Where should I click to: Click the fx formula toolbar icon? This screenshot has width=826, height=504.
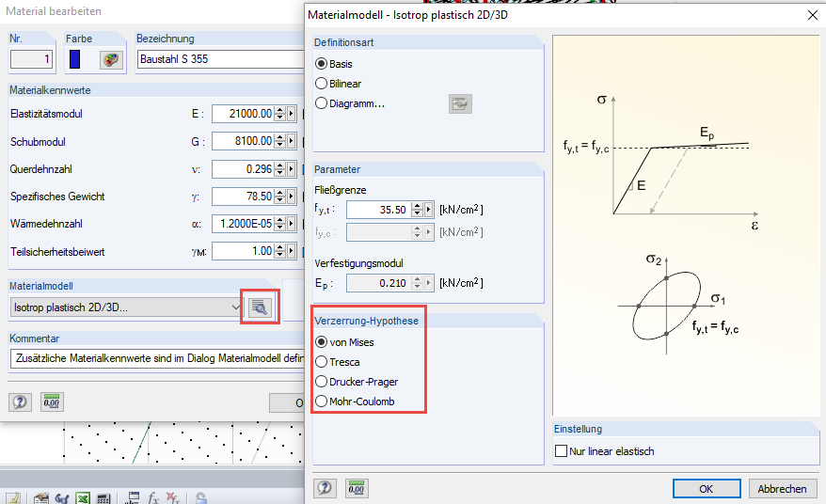152,498
